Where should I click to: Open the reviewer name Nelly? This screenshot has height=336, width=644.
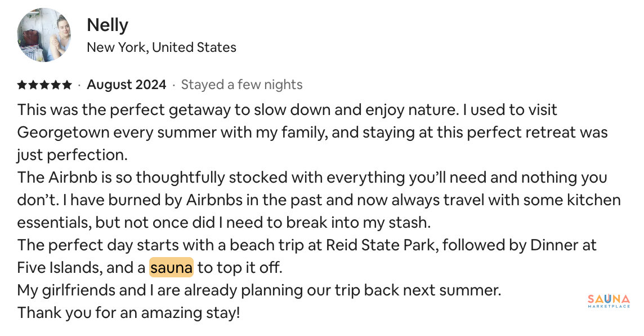107,25
